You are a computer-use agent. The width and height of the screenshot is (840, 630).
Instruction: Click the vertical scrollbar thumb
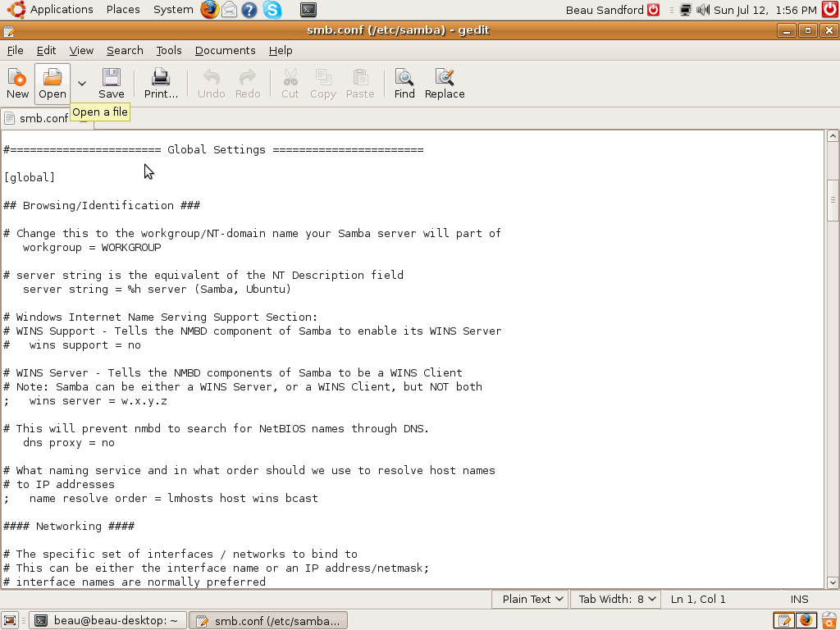click(833, 200)
